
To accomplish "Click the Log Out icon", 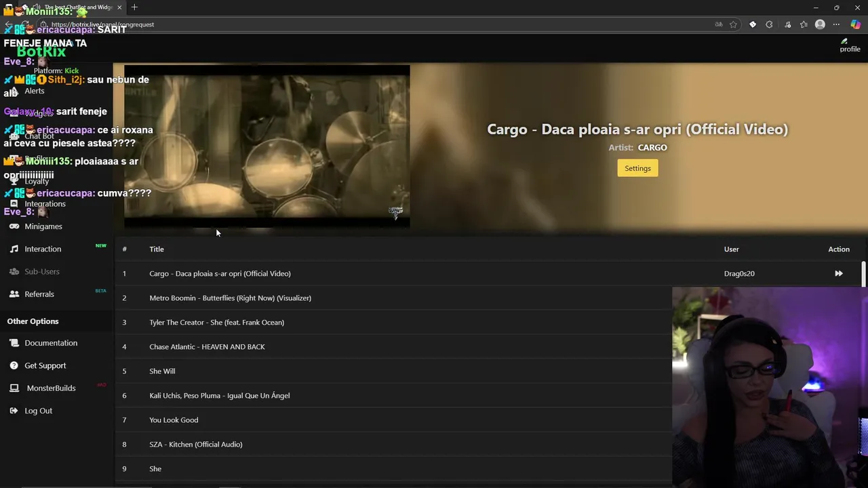I will [14, 411].
